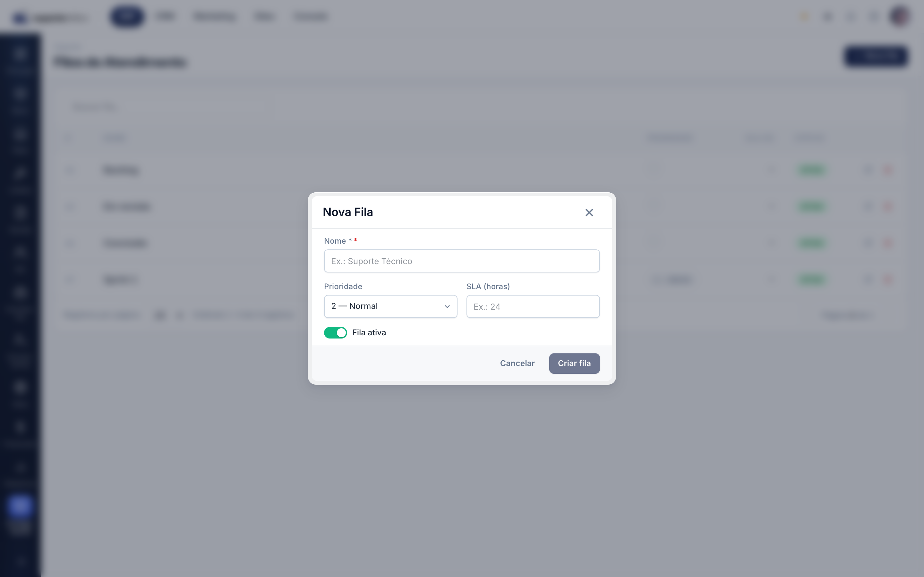Click the red delete icon in the first row
This screenshot has width=924, height=577.
point(888,170)
